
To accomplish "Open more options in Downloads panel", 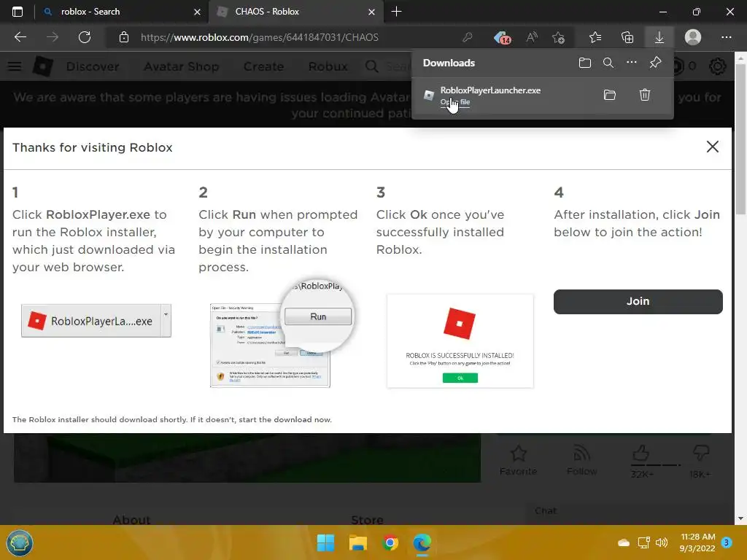I will click(x=631, y=63).
